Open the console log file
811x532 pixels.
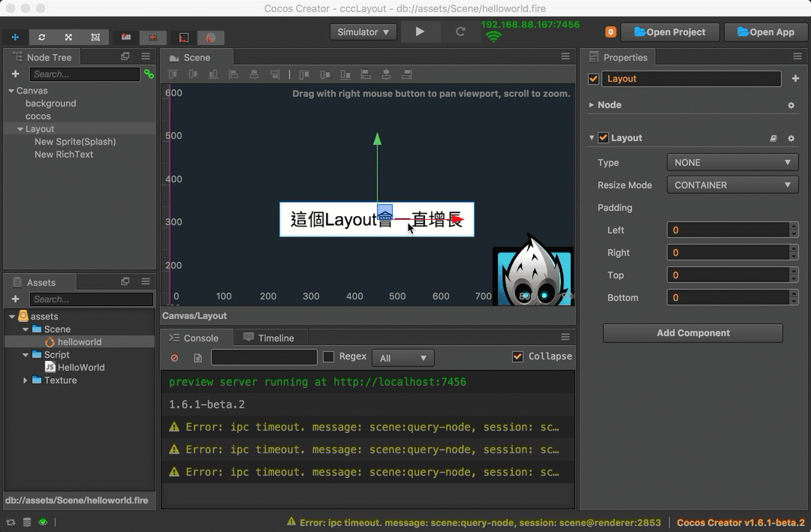[x=197, y=358]
